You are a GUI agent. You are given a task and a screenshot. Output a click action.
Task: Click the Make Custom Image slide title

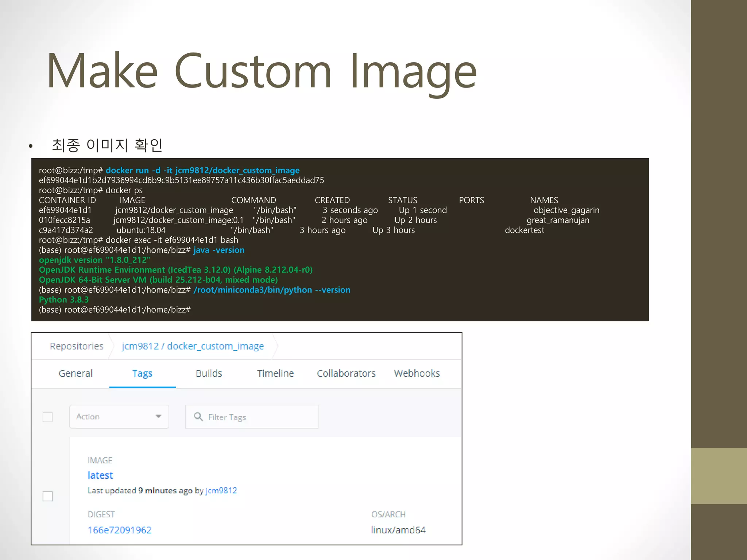262,71
